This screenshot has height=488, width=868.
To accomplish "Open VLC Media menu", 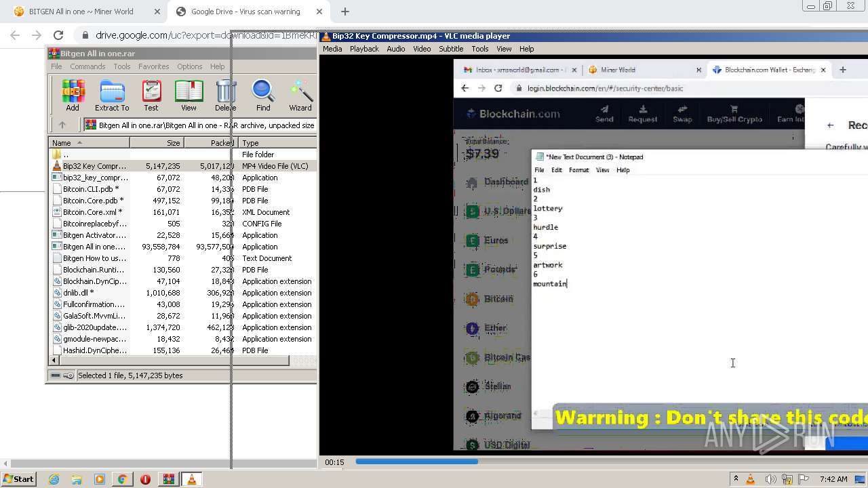I will (332, 49).
